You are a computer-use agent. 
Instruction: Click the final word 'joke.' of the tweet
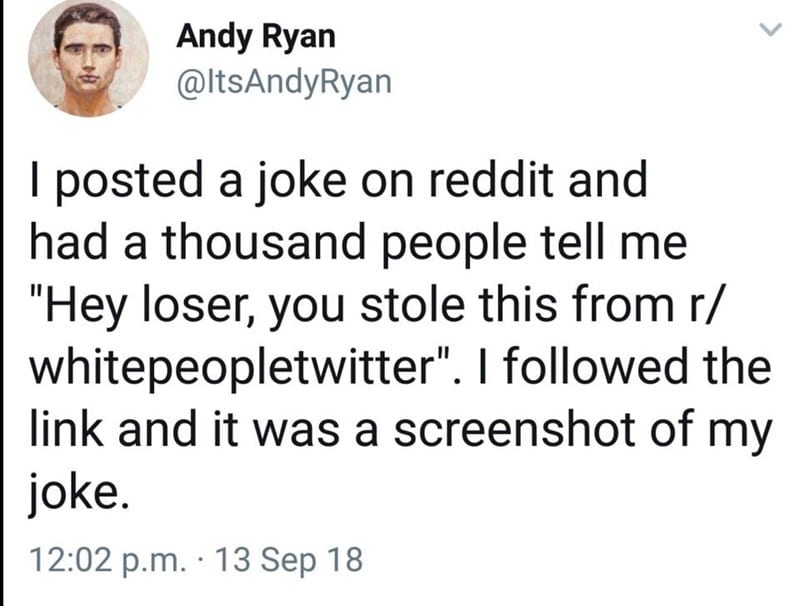point(78,493)
